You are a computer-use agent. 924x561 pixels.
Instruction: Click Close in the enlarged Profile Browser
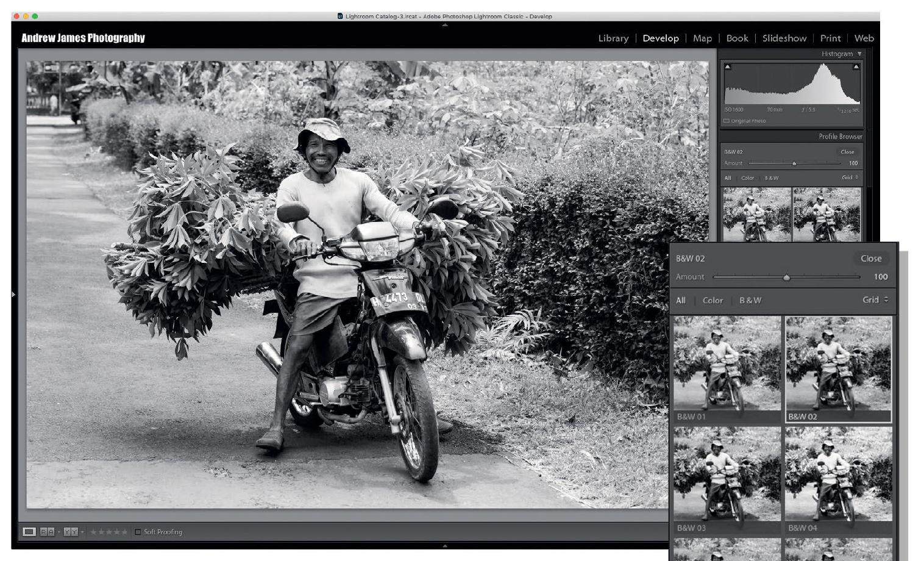[871, 259]
